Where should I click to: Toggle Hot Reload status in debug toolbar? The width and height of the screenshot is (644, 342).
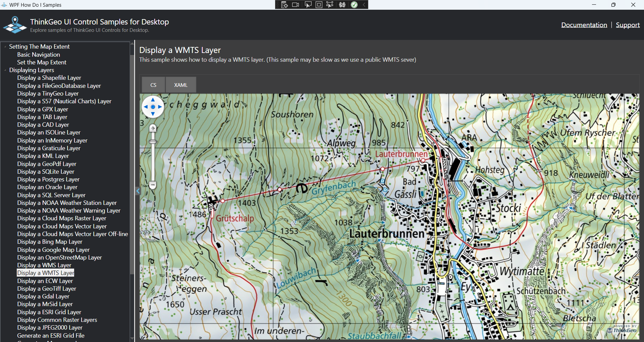point(354,5)
